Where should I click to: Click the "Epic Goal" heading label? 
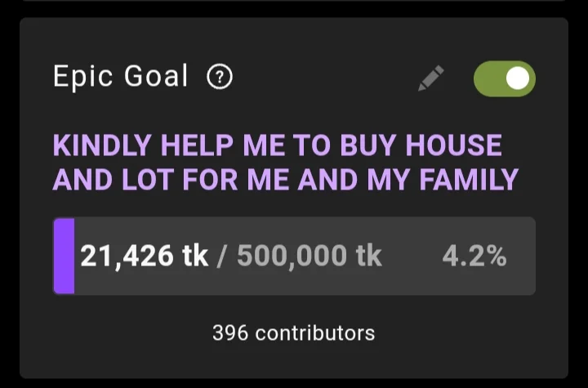click(x=120, y=78)
